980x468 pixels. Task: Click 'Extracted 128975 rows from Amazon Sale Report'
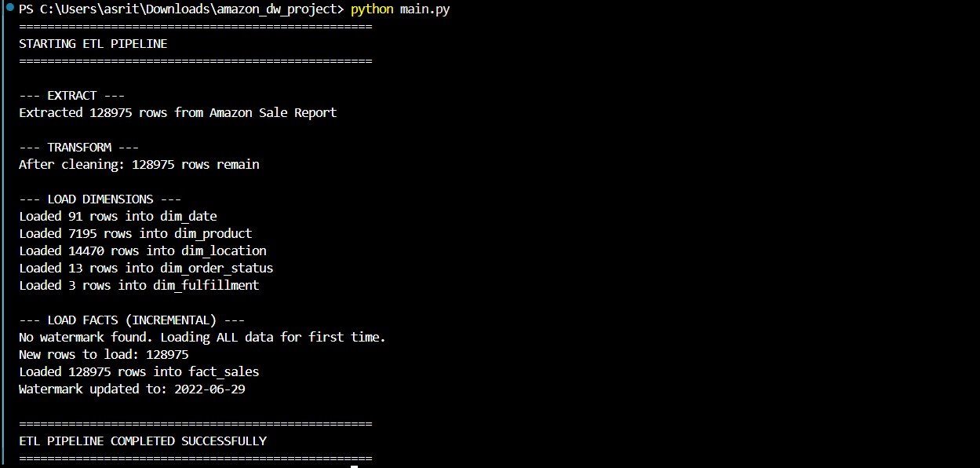point(178,113)
